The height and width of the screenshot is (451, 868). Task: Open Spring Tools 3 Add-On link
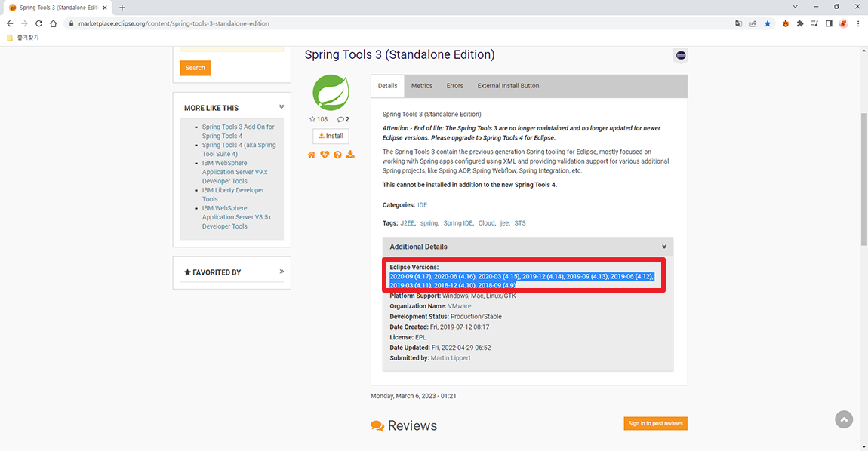coord(238,131)
